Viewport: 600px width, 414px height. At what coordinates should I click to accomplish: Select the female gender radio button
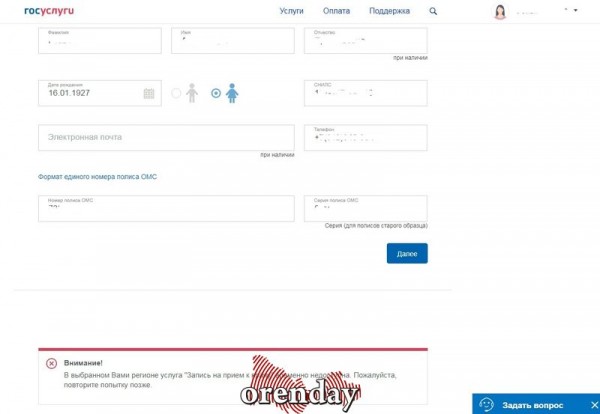click(215, 93)
